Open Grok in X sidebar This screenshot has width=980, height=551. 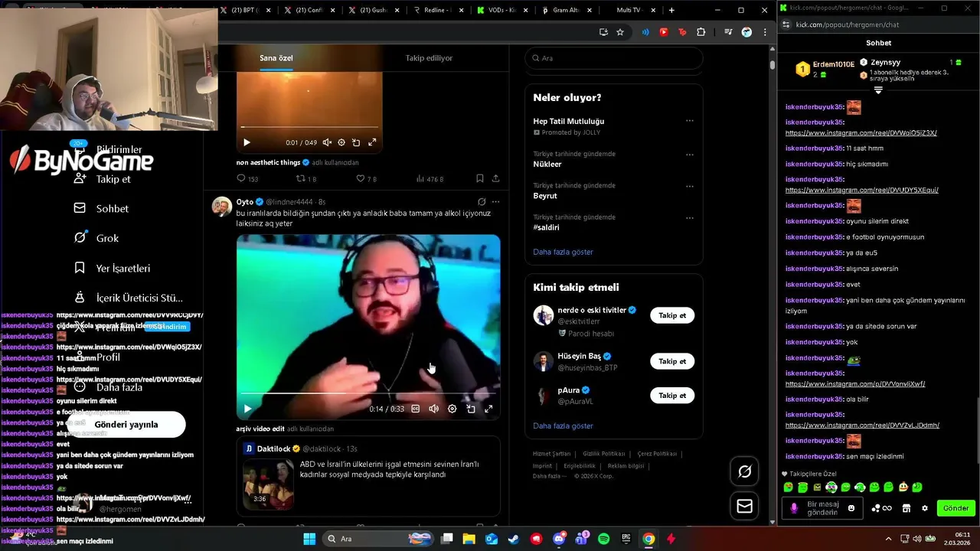96,238
